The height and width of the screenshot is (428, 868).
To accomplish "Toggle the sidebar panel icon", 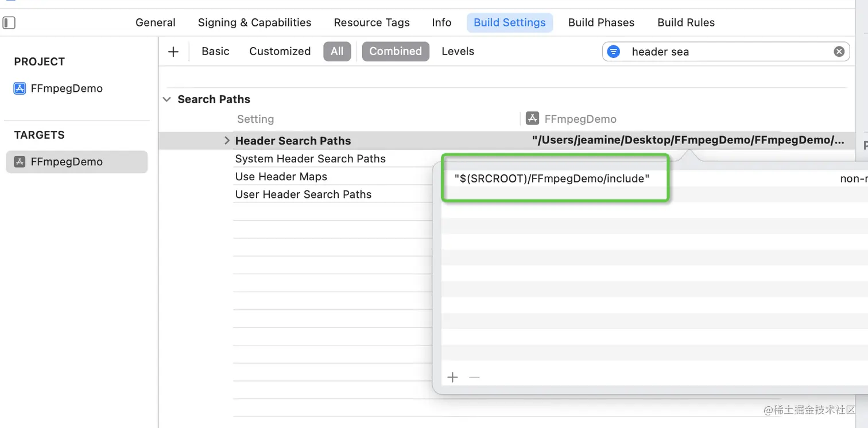I will (9, 23).
